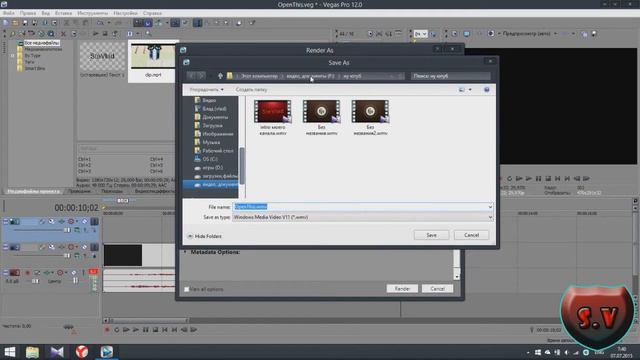Screen dimensions: 640x360
Task: Switch to Переходы tab
Action: pos(111,191)
